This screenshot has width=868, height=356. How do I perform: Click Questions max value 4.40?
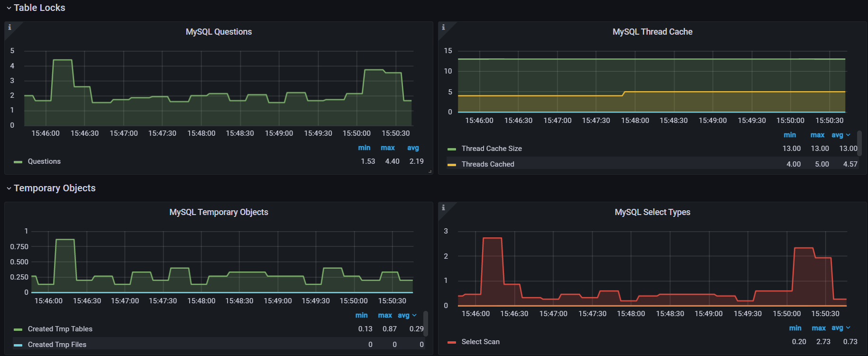pyautogui.click(x=392, y=161)
